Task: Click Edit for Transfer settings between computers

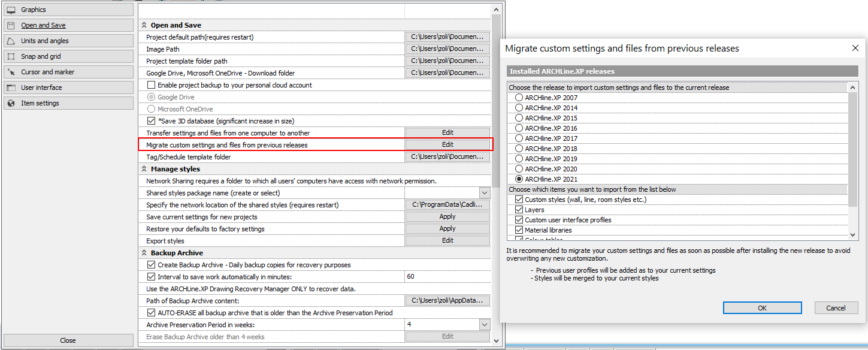Action: 447,133
